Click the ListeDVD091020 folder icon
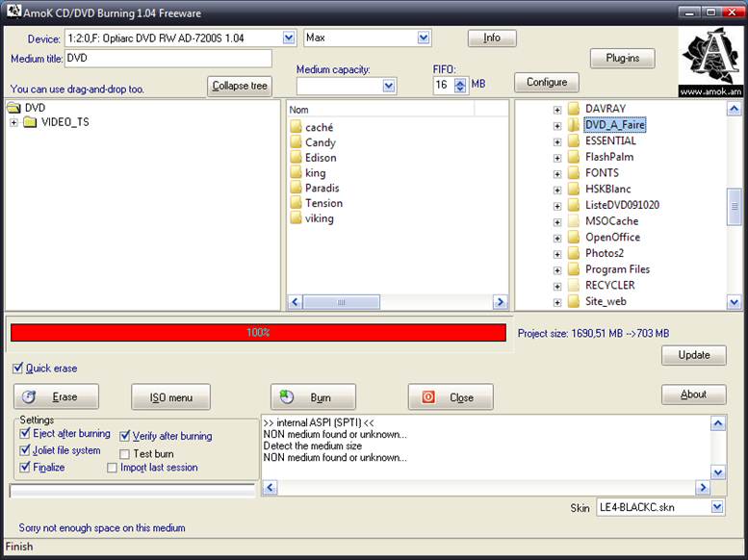 click(x=574, y=205)
